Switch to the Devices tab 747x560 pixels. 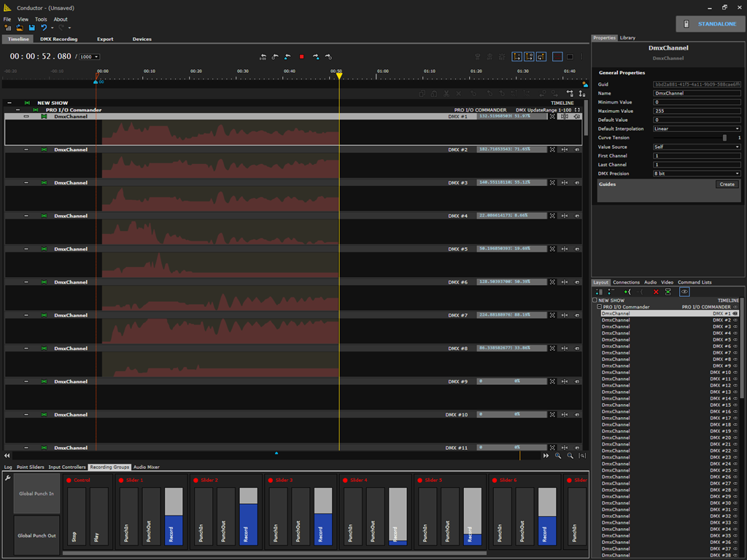click(x=142, y=39)
